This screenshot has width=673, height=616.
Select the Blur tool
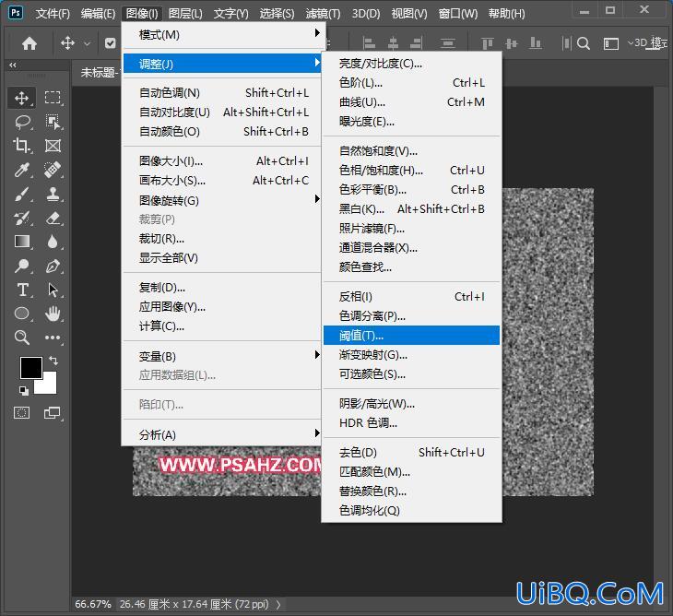pos(53,242)
